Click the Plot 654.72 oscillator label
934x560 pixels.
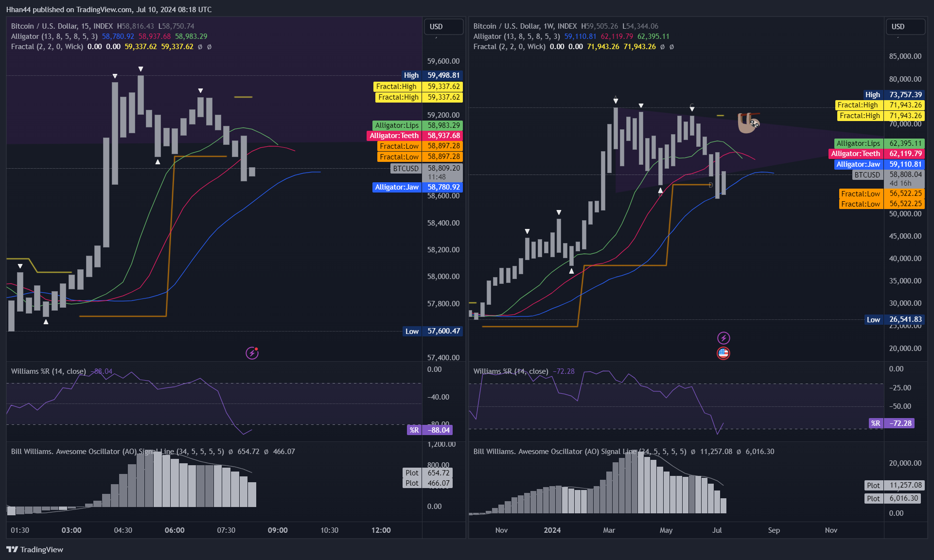(x=428, y=473)
